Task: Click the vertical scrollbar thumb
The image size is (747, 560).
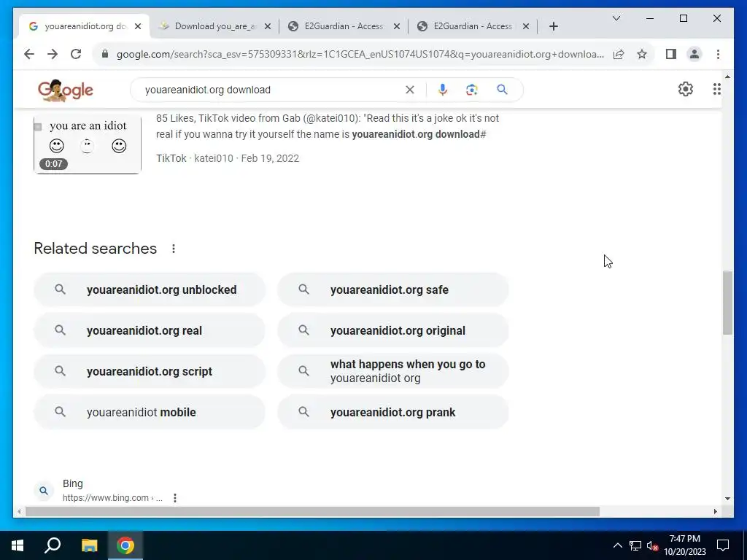Action: point(727,303)
